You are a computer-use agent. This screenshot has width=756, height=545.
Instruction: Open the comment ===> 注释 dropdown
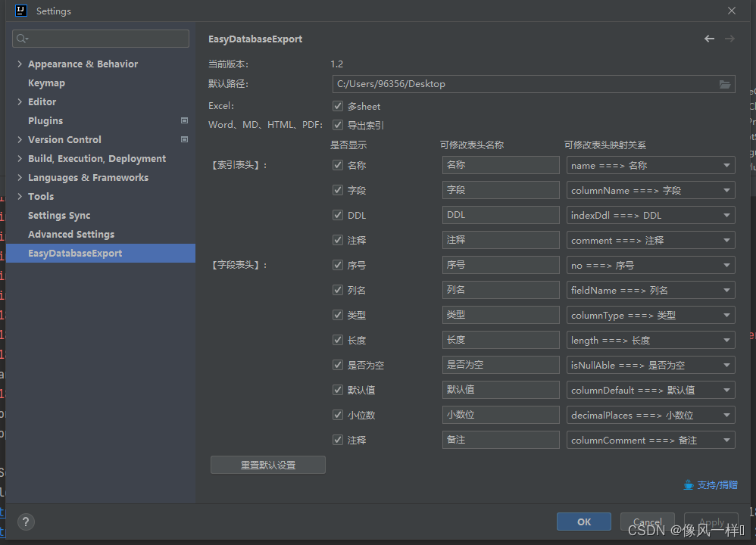coord(651,241)
